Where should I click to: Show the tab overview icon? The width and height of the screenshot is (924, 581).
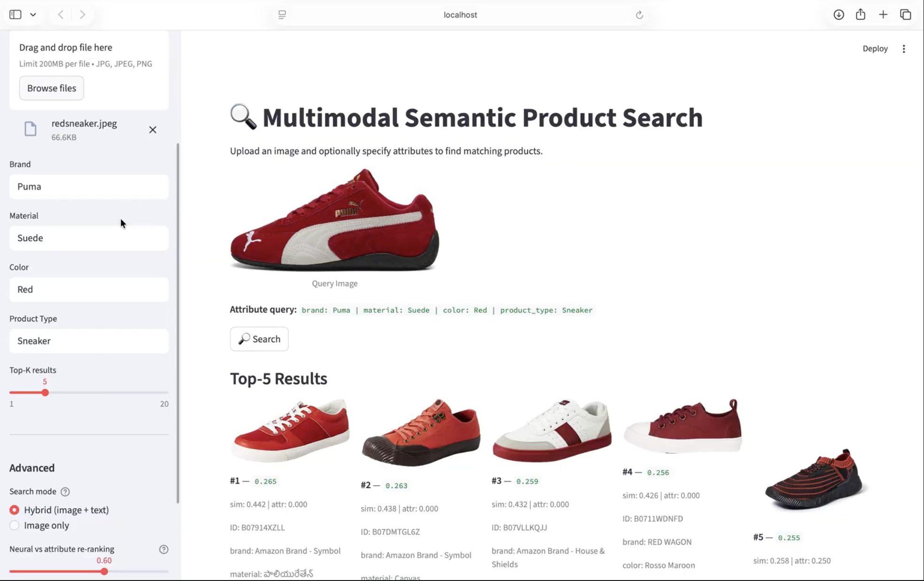(905, 15)
